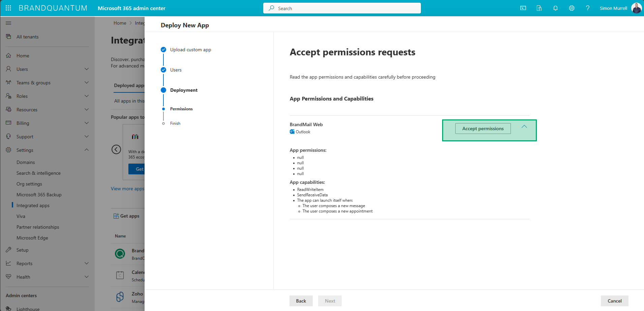The image size is (644, 311).
Task: Open the app launcher waffle icon
Action: (8, 8)
